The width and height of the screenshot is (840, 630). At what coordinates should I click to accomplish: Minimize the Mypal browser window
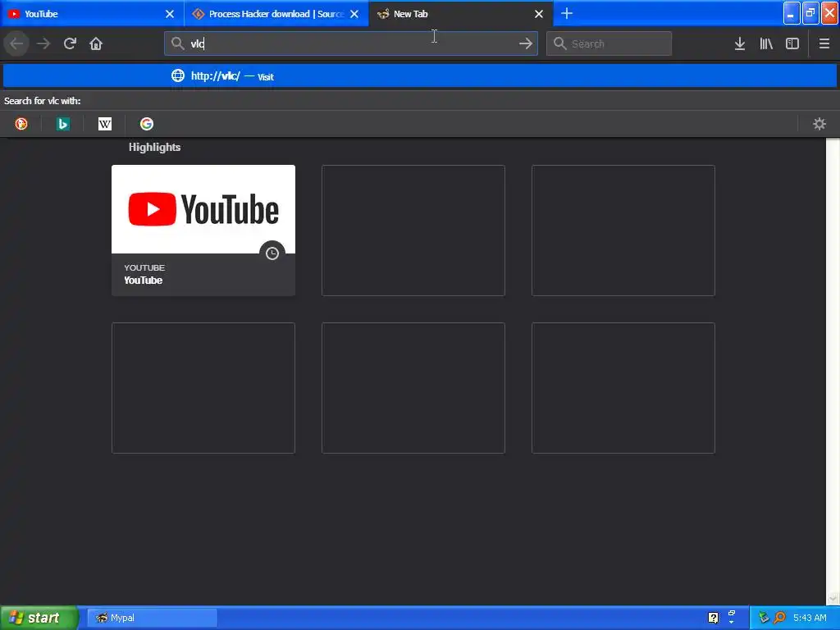[x=792, y=13]
